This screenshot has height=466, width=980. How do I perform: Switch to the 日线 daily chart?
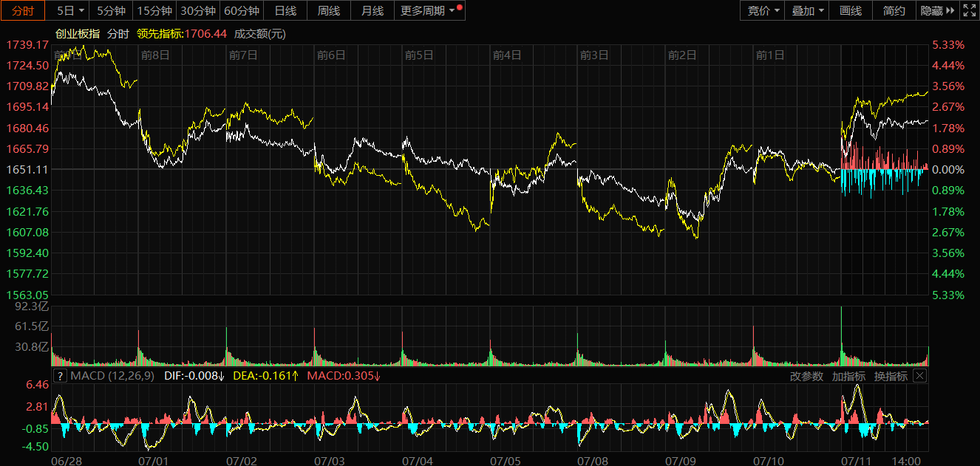click(x=285, y=10)
